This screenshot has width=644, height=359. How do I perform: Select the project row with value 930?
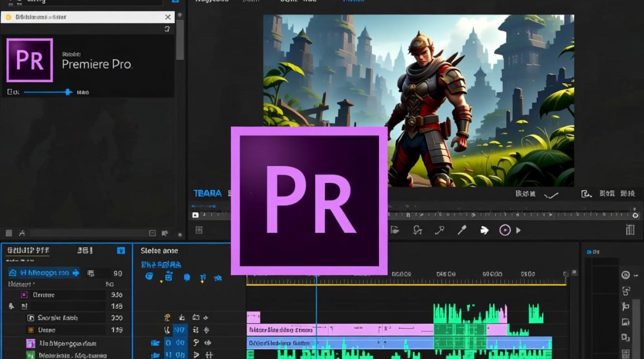pos(66,295)
